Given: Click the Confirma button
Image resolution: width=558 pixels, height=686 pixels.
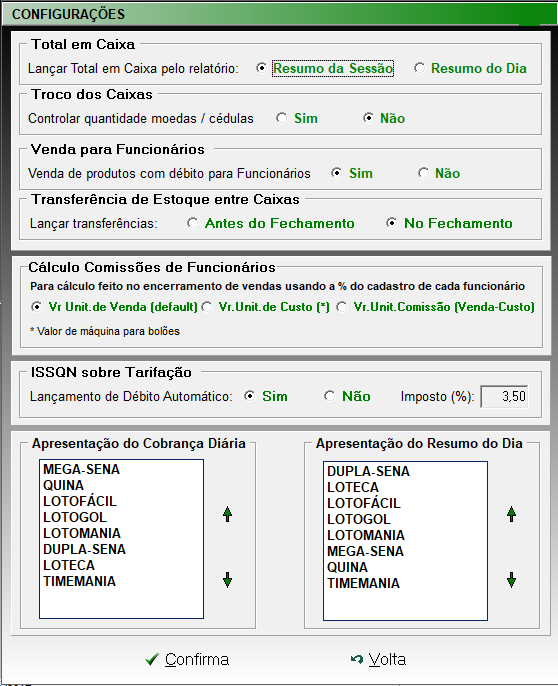Looking at the screenshot, I should (x=187, y=659).
